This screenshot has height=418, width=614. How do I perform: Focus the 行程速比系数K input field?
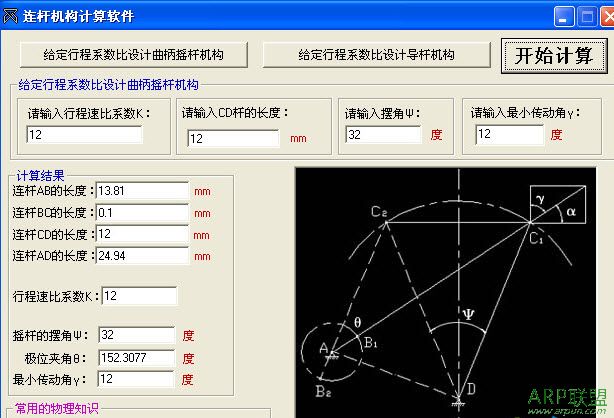[84, 135]
